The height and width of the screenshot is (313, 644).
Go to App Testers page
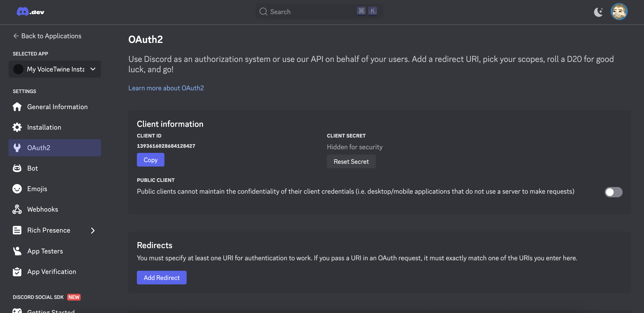click(55, 251)
